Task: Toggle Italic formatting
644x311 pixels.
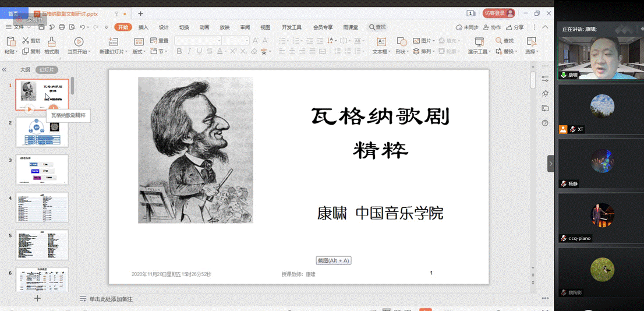Action: click(189, 51)
